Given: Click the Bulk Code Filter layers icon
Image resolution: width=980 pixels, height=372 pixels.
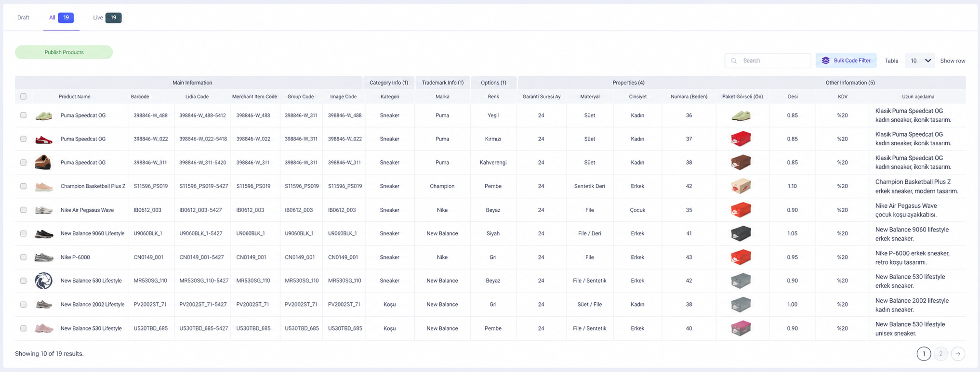Looking at the screenshot, I should 825,61.
